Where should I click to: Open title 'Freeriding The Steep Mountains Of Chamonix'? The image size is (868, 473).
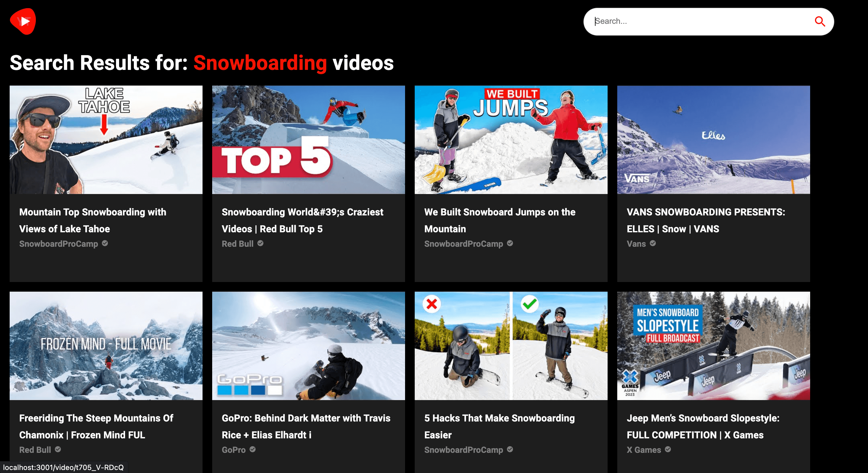click(96, 427)
